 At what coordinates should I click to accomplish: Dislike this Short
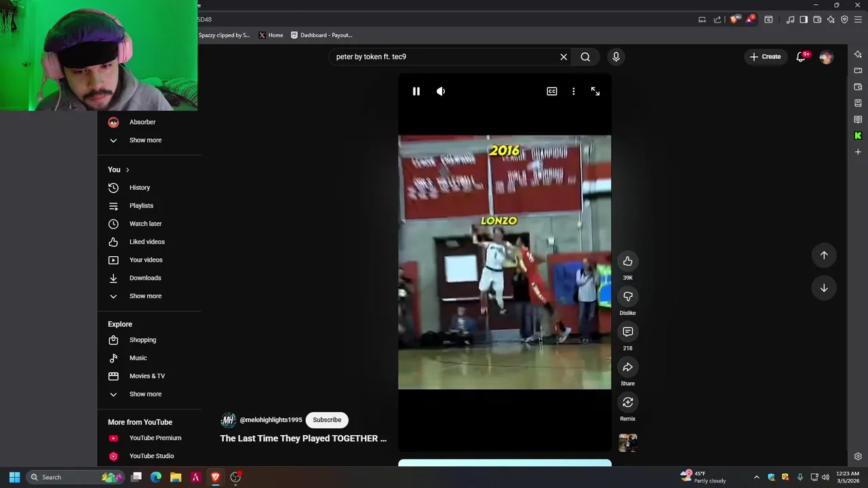pos(628,296)
